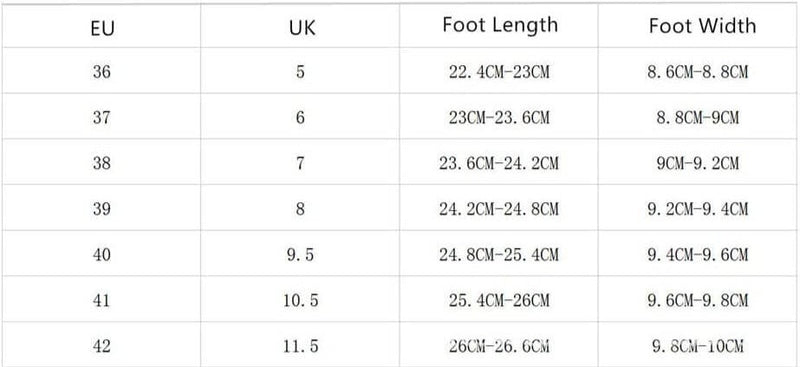Click the Foot Width column header
Image resolution: width=800 pixels, height=367 pixels.
(x=698, y=26)
